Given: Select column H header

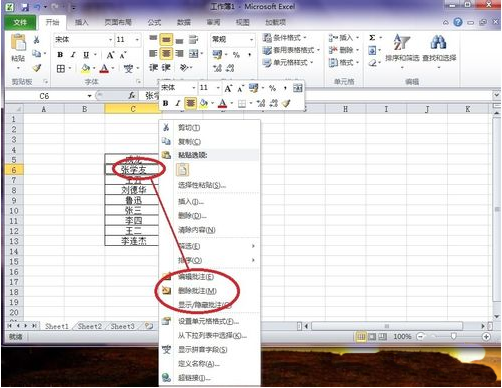Looking at the screenshot, I should click(x=345, y=109).
